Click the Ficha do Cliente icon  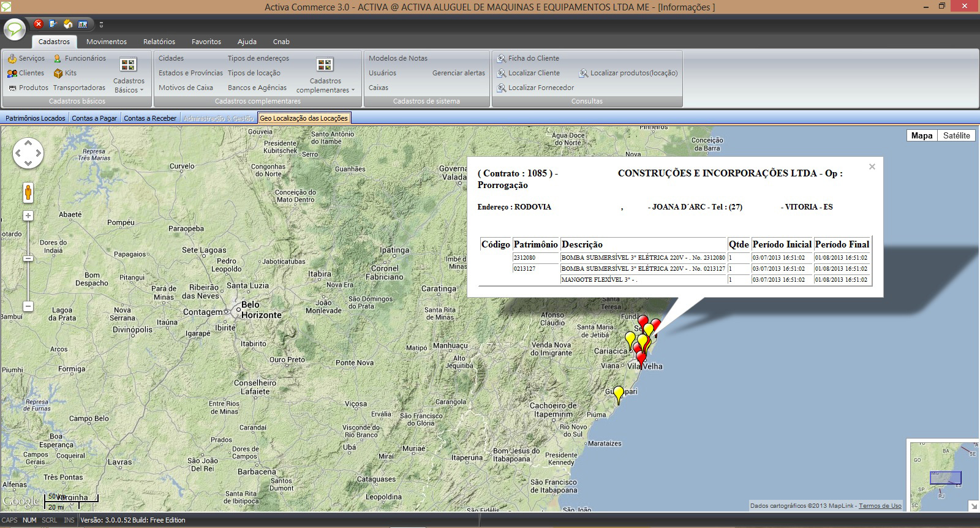click(502, 58)
